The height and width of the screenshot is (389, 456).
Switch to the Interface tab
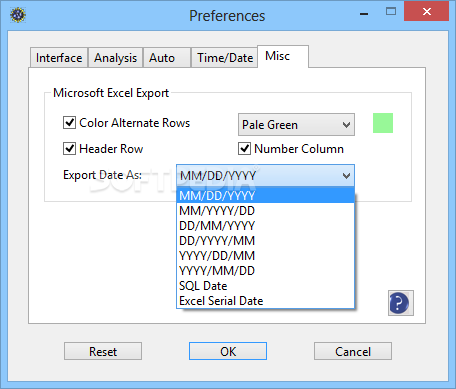pyautogui.click(x=59, y=58)
